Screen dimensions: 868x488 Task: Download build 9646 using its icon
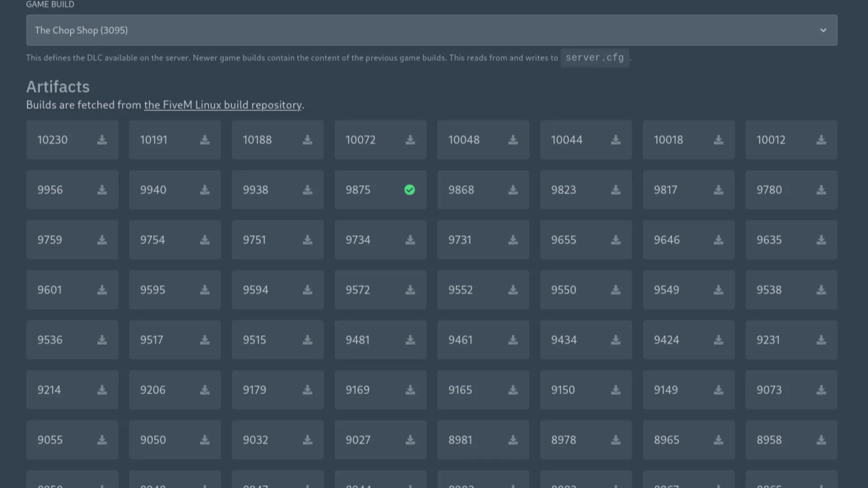(x=718, y=240)
